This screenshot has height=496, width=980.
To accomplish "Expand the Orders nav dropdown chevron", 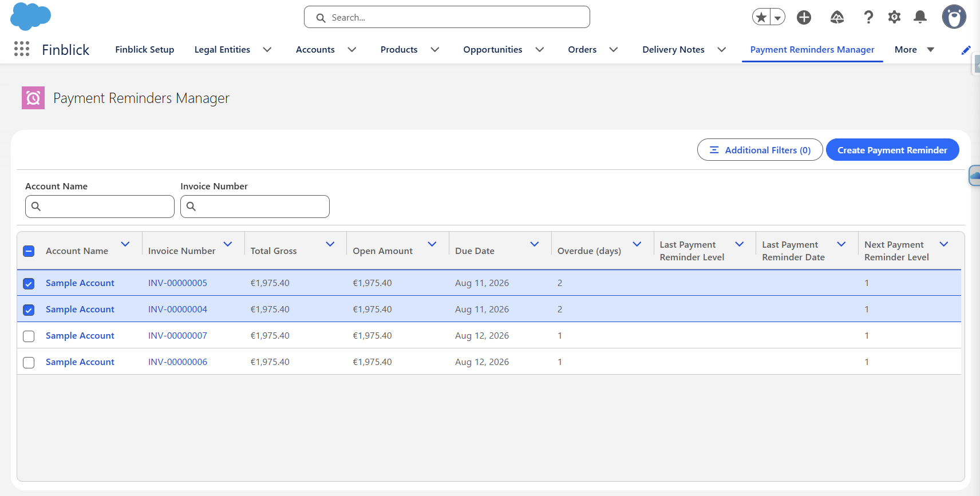I will pyautogui.click(x=614, y=50).
